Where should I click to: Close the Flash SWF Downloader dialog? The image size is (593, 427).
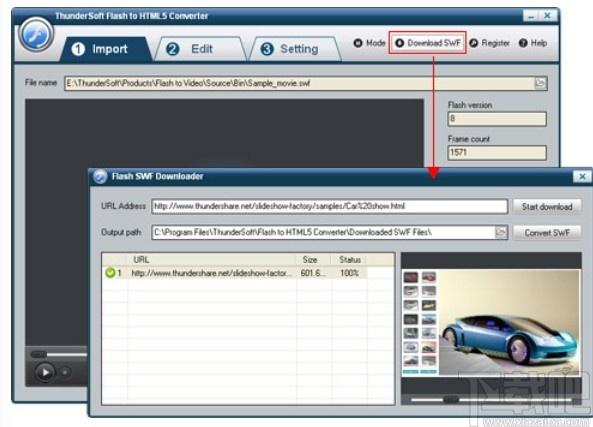582,176
